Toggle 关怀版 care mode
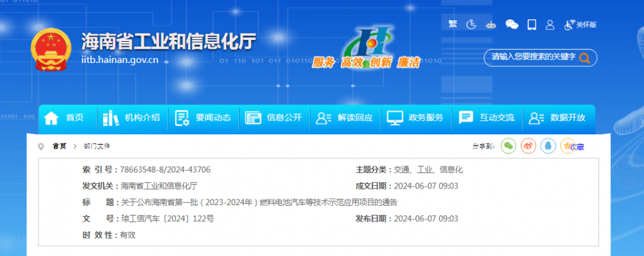Screen dimensions: 644x256 coord(580,24)
